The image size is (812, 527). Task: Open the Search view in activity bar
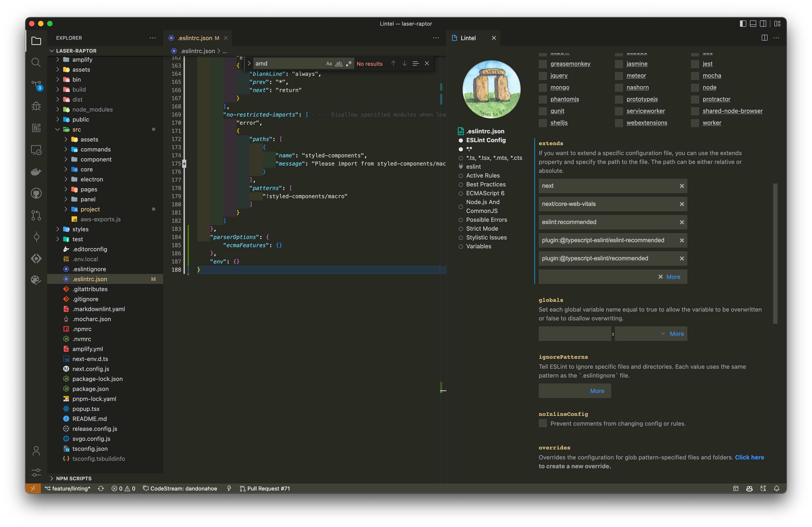(x=36, y=63)
